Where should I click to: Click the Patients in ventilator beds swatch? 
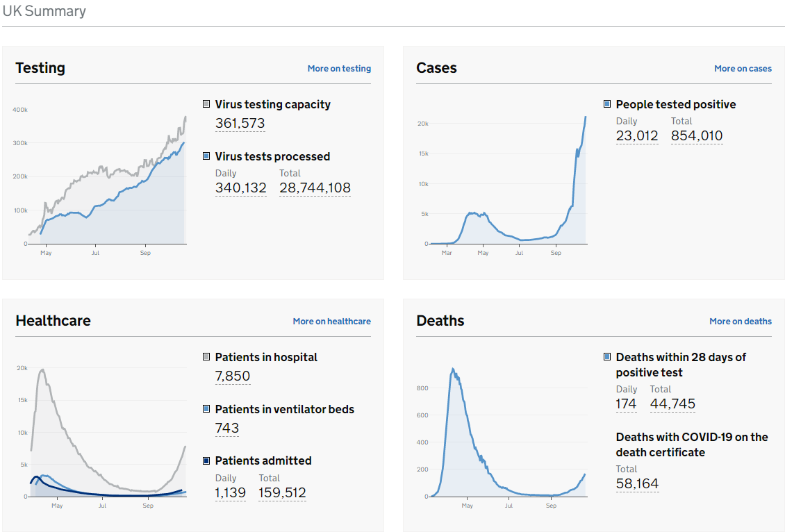point(206,409)
